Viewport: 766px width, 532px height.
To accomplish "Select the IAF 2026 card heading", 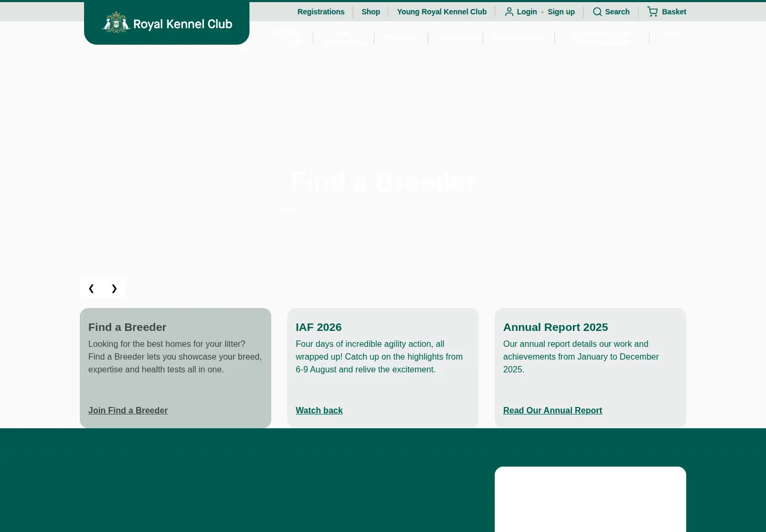I will pyautogui.click(x=319, y=327).
